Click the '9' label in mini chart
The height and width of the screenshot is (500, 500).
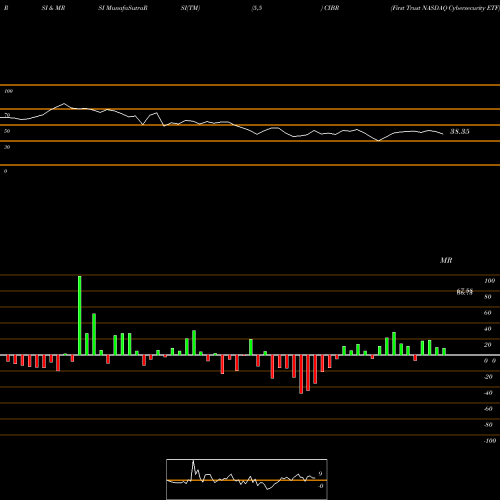[320, 474]
